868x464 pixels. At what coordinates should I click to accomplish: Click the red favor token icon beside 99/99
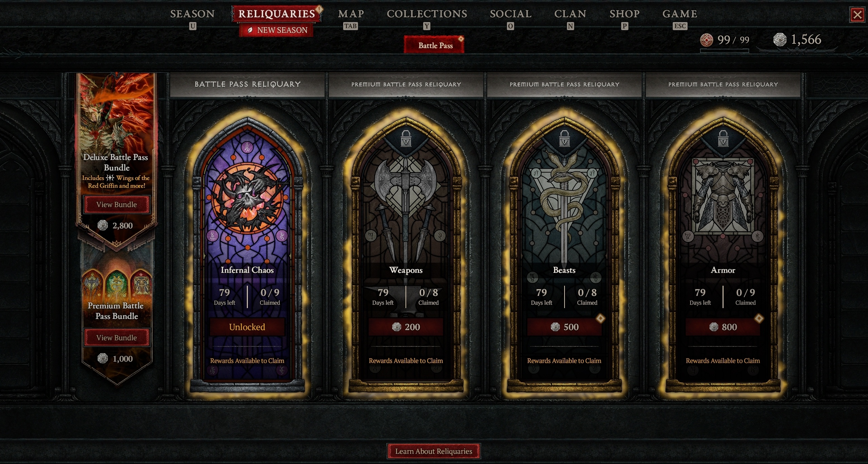tap(707, 40)
